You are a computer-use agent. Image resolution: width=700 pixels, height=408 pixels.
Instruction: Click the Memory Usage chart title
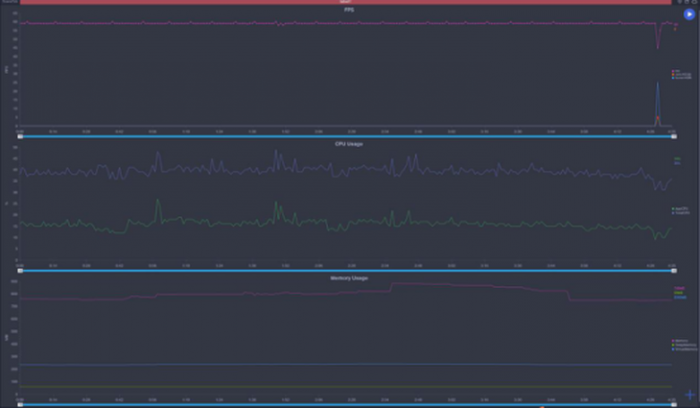tap(349, 278)
